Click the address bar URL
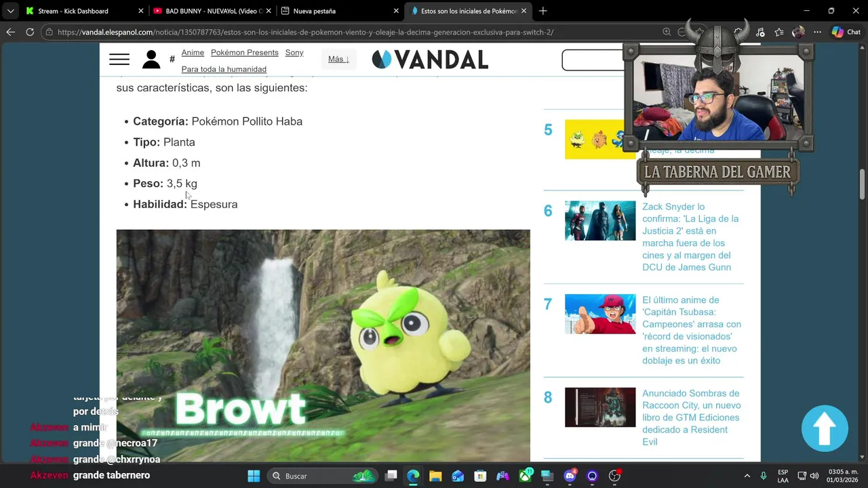The height and width of the screenshot is (488, 868). pos(305,32)
